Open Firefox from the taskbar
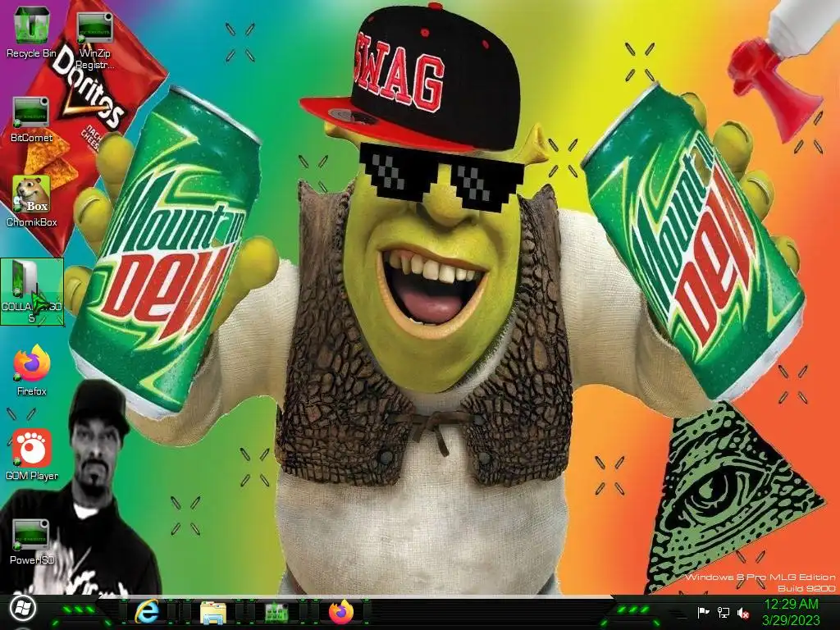This screenshot has height=630, width=840. click(x=341, y=612)
